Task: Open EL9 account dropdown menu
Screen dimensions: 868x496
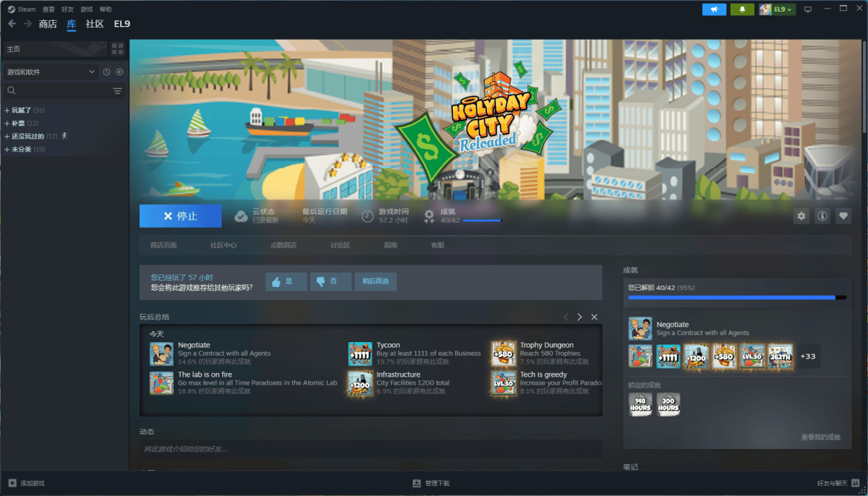Action: coord(777,9)
